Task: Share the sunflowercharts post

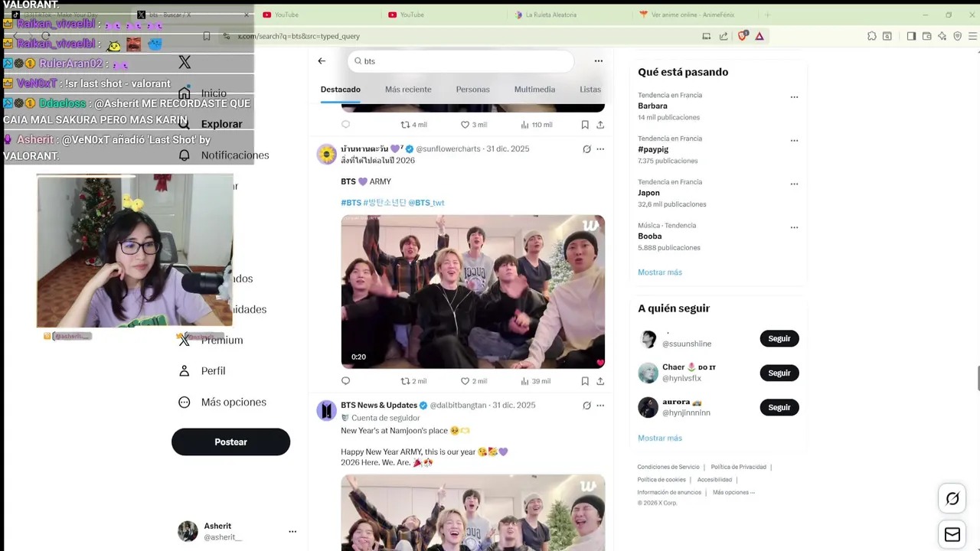Action: click(600, 381)
